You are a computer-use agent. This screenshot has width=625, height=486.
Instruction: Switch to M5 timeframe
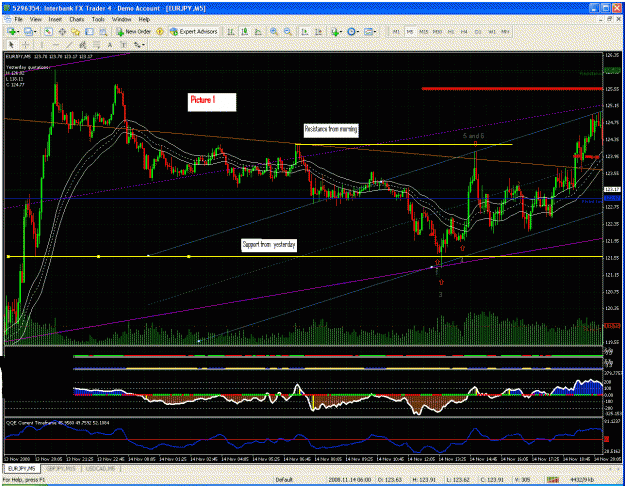click(x=410, y=32)
